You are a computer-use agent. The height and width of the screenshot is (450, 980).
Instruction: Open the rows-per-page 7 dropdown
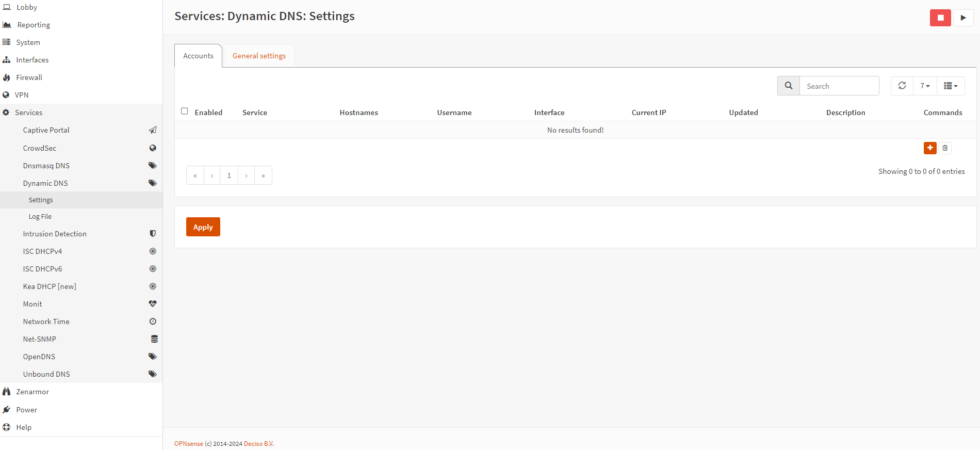tap(924, 86)
